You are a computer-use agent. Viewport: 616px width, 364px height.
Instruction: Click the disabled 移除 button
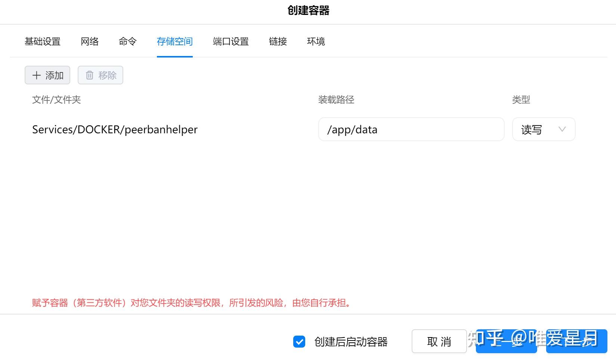click(x=100, y=75)
